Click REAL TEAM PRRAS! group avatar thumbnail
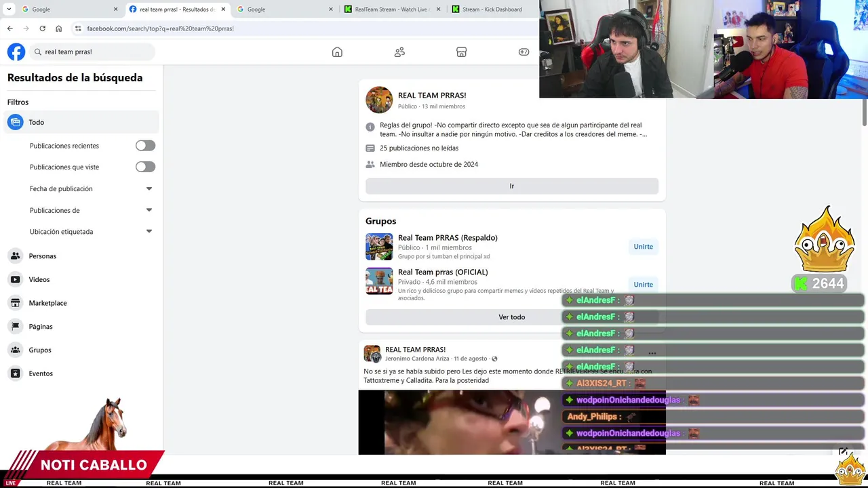The height and width of the screenshot is (488, 868). point(379,100)
